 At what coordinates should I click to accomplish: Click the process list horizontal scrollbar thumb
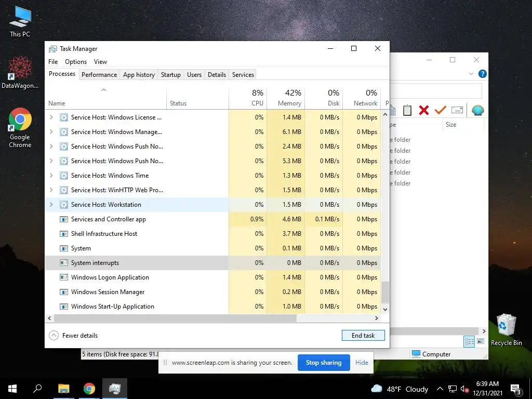175,318
